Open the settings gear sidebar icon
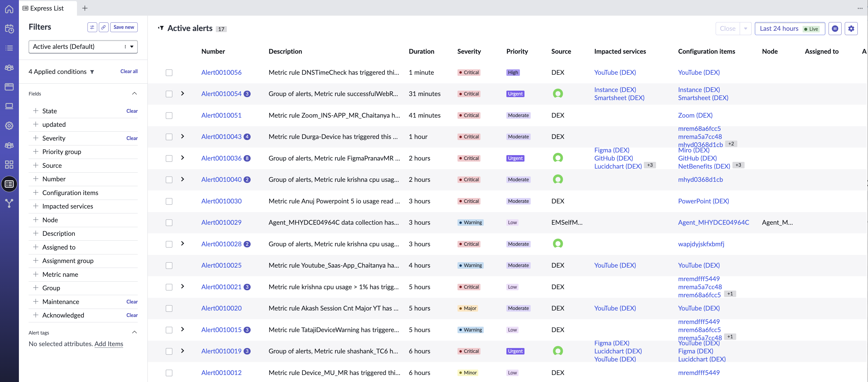The width and height of the screenshot is (868, 382). point(9,125)
